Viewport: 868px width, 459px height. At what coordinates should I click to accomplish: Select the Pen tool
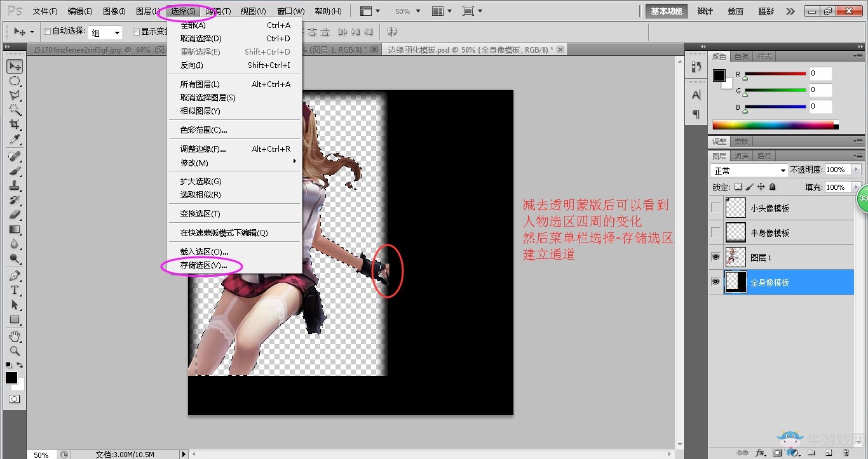coord(15,276)
